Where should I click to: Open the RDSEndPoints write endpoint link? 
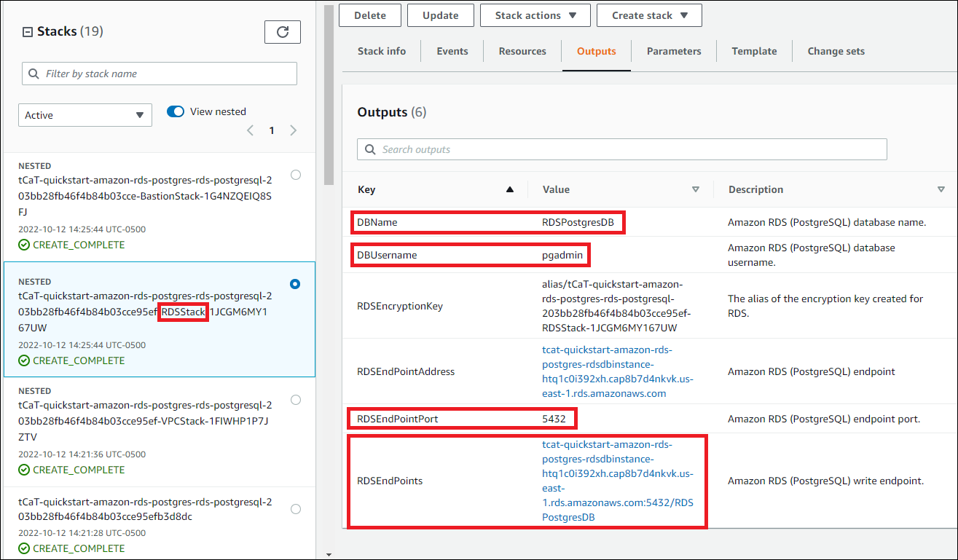pyautogui.click(x=618, y=481)
